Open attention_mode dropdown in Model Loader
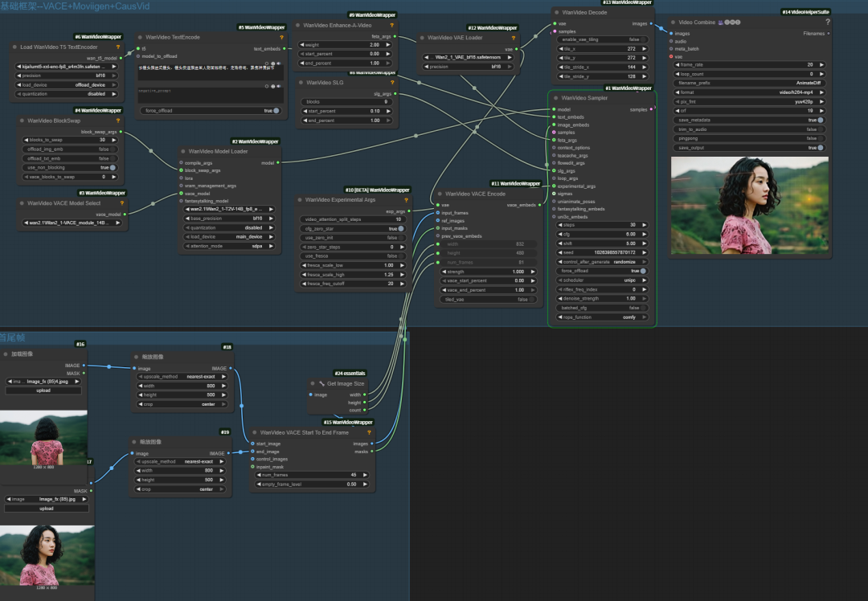 [229, 247]
